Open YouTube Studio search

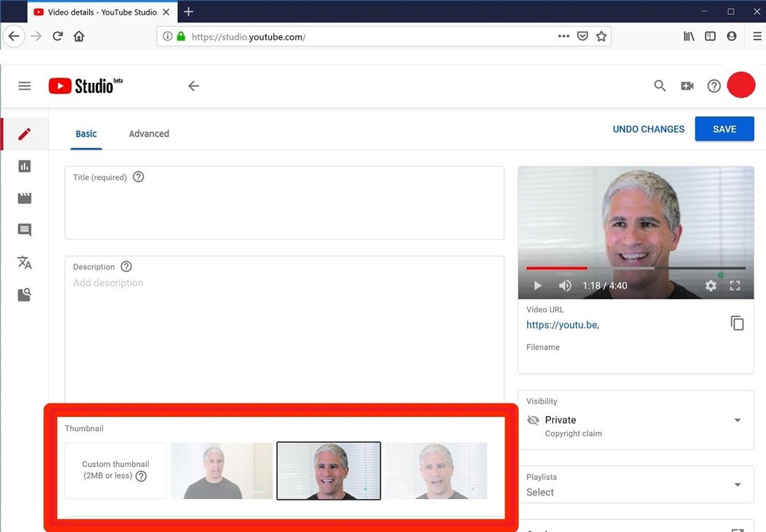point(659,86)
